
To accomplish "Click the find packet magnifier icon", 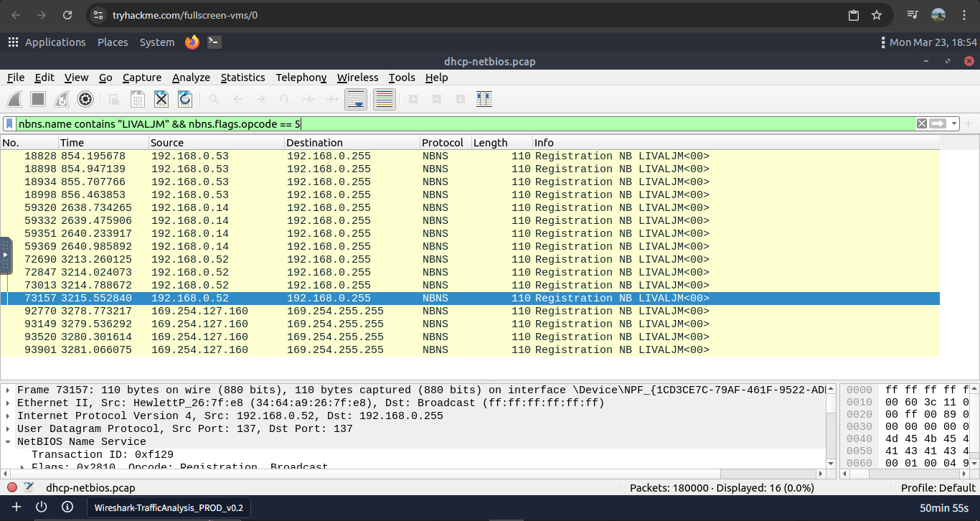I will tap(215, 99).
